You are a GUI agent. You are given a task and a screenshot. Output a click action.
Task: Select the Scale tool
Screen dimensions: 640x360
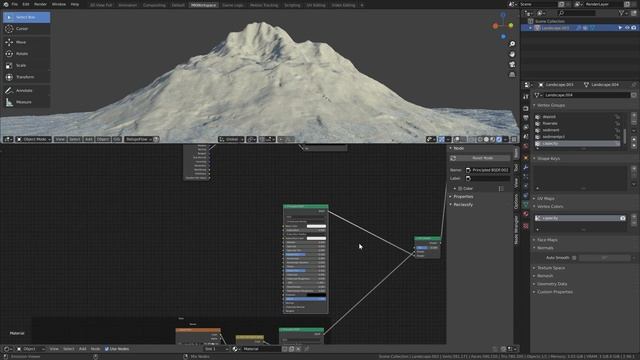[27, 65]
